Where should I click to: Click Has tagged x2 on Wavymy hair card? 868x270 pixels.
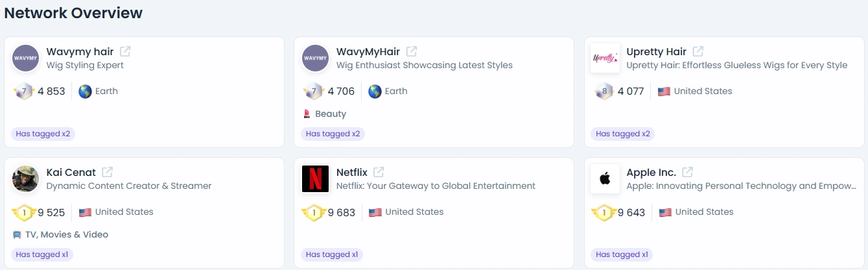pyautogui.click(x=43, y=134)
